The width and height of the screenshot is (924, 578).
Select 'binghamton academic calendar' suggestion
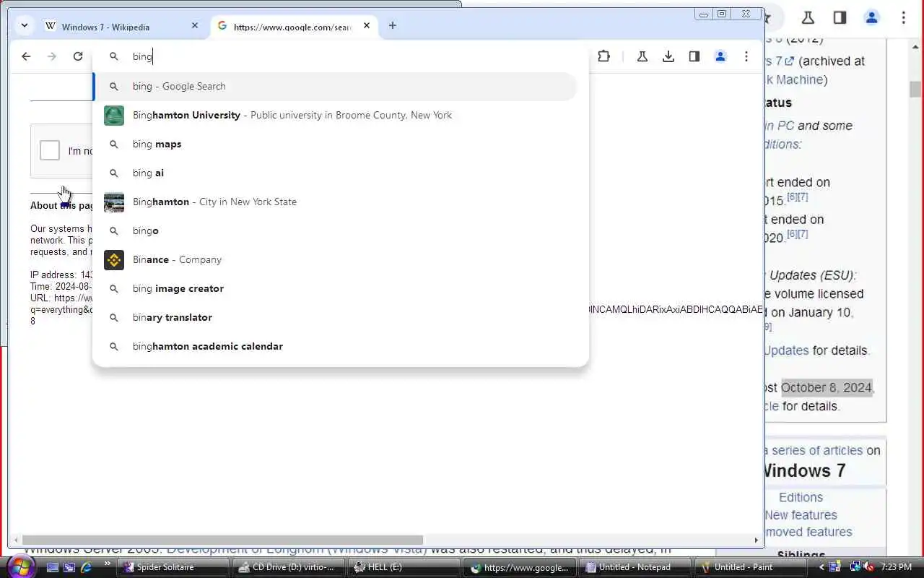[336, 346]
